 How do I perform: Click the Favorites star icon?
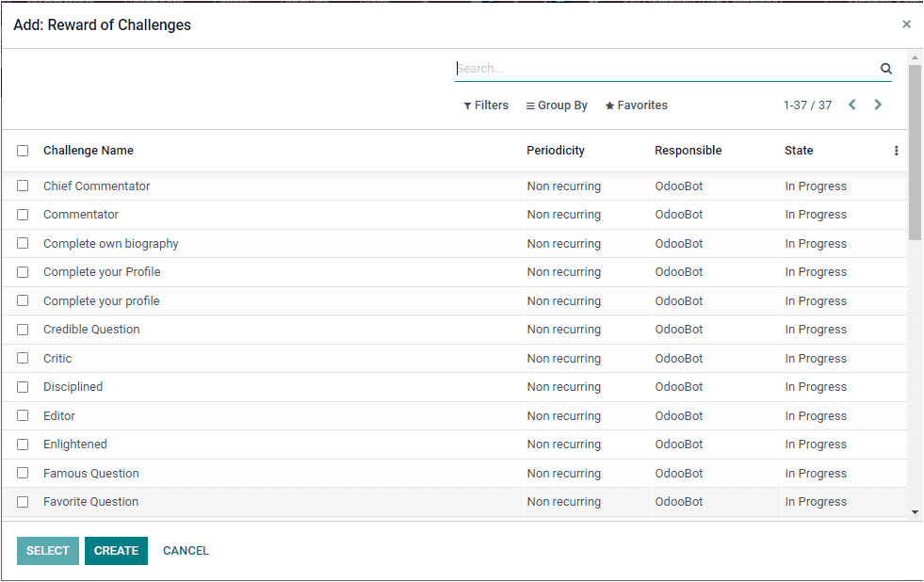(x=612, y=105)
